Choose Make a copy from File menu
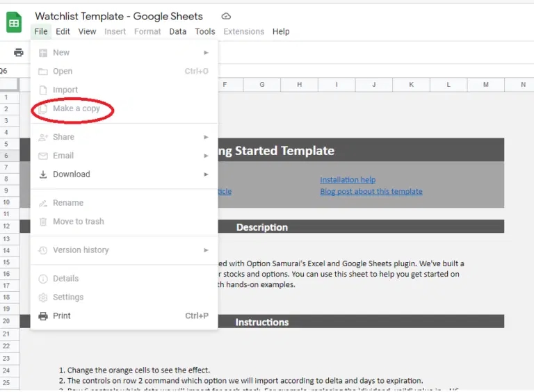Viewport: 534px width, 392px height. click(76, 109)
